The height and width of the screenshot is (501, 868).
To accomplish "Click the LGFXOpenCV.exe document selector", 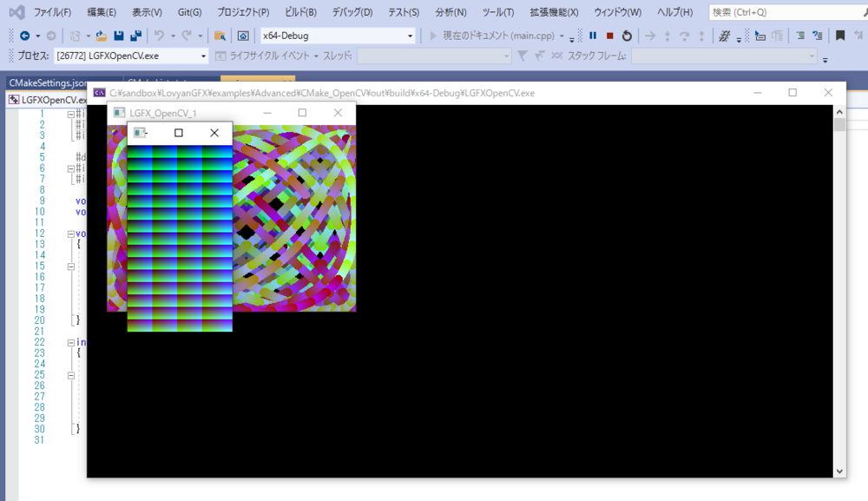I will pos(48,100).
